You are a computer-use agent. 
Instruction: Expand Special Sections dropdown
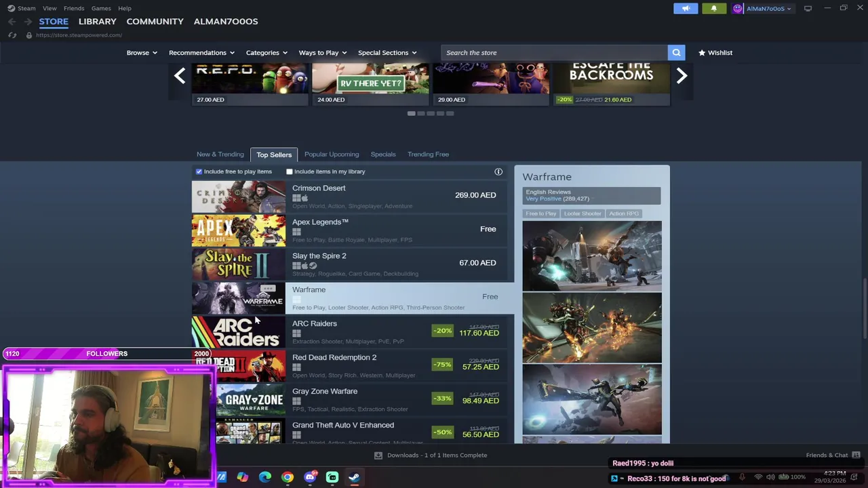pos(387,52)
